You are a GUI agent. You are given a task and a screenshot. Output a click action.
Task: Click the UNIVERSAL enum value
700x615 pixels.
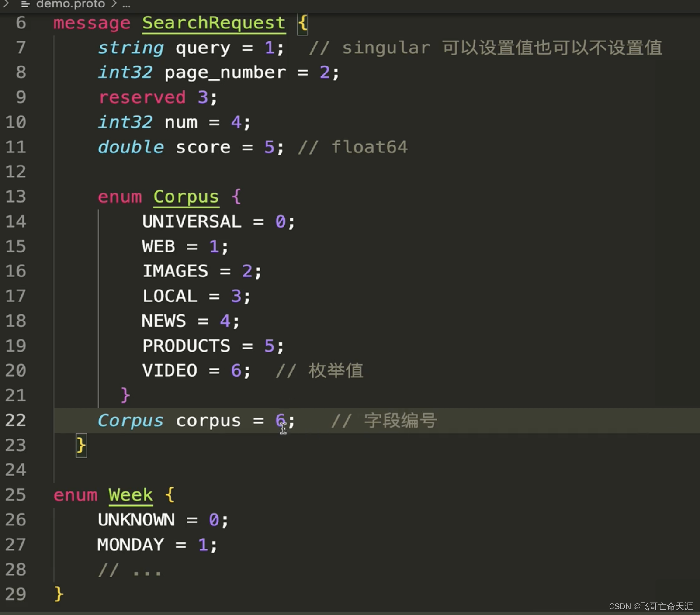pyautogui.click(x=192, y=221)
